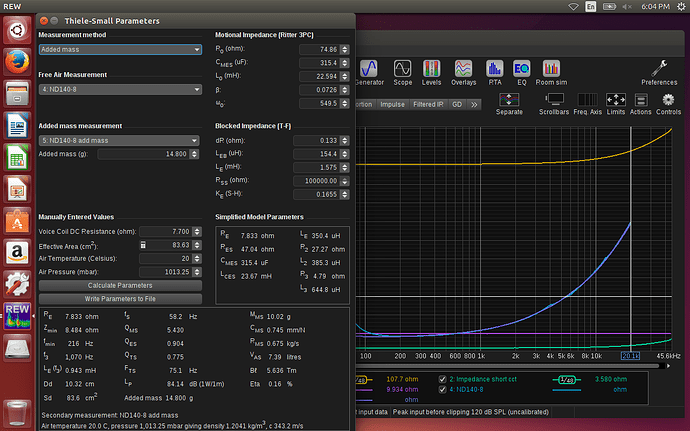Screen dimensions: 690x431
Task: Open the Generator tool in REW
Action: 369,73
